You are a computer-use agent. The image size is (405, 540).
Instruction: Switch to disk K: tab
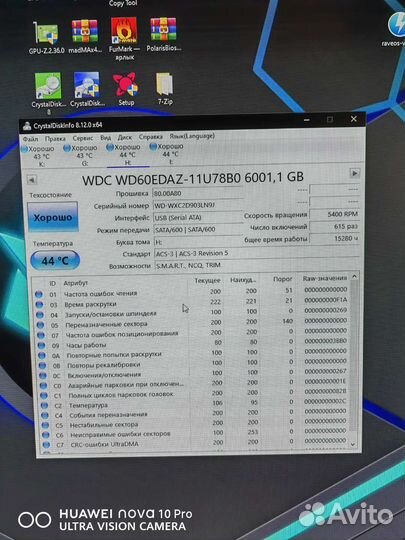(x=39, y=156)
